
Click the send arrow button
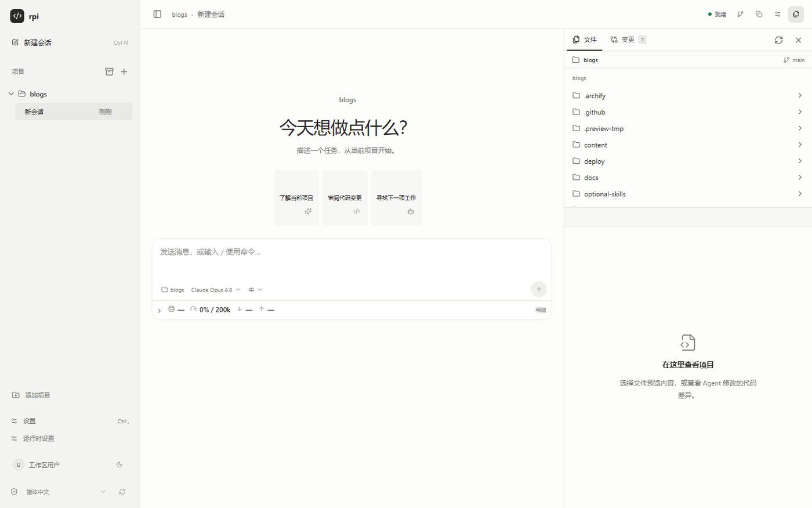pos(538,289)
